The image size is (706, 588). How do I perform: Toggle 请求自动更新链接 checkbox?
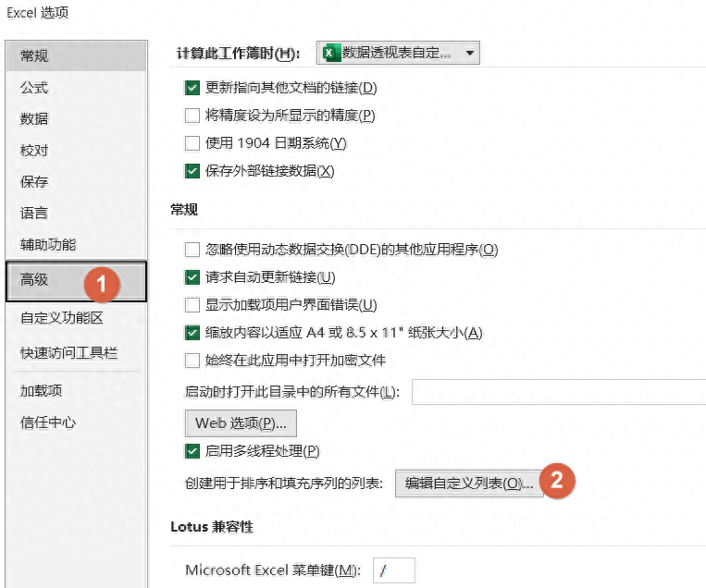192,277
